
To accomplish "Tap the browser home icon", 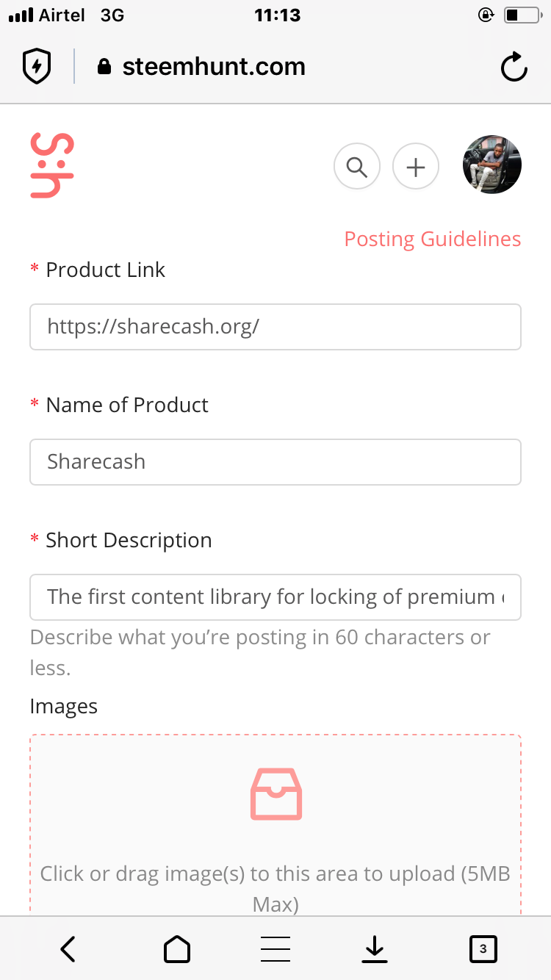I will (176, 949).
